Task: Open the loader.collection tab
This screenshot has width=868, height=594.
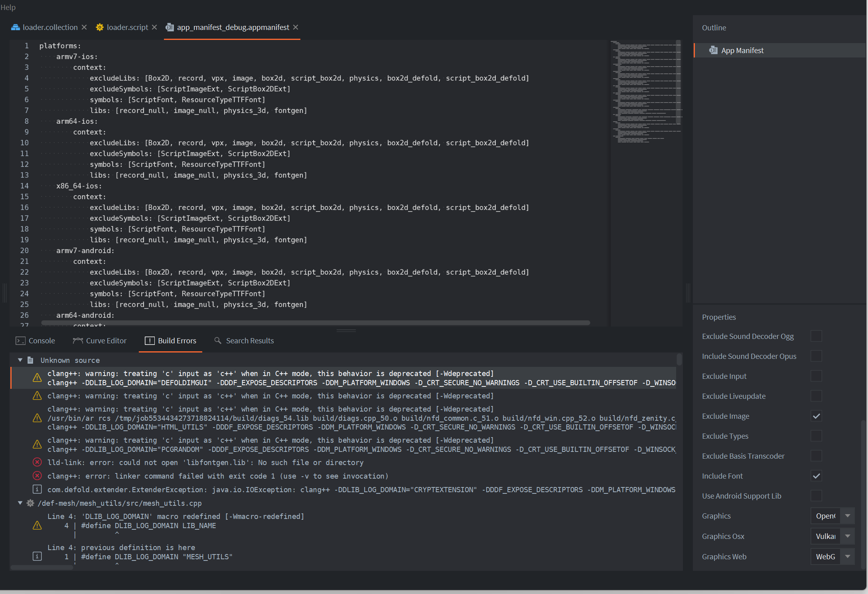Action: coord(50,27)
